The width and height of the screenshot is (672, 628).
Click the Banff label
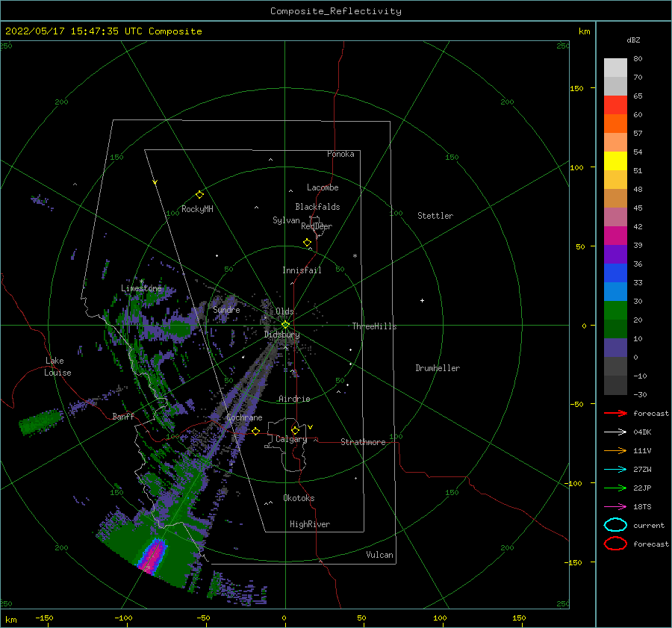pos(123,416)
